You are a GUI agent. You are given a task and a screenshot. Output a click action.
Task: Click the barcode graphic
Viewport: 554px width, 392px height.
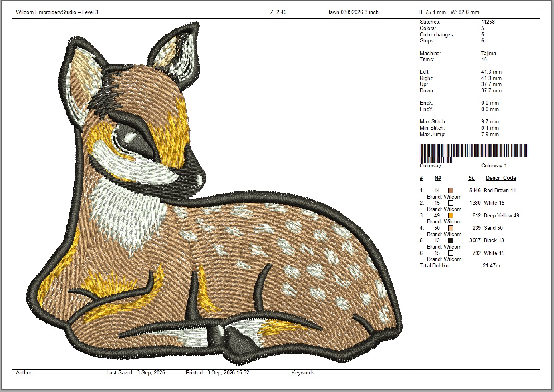point(474,153)
